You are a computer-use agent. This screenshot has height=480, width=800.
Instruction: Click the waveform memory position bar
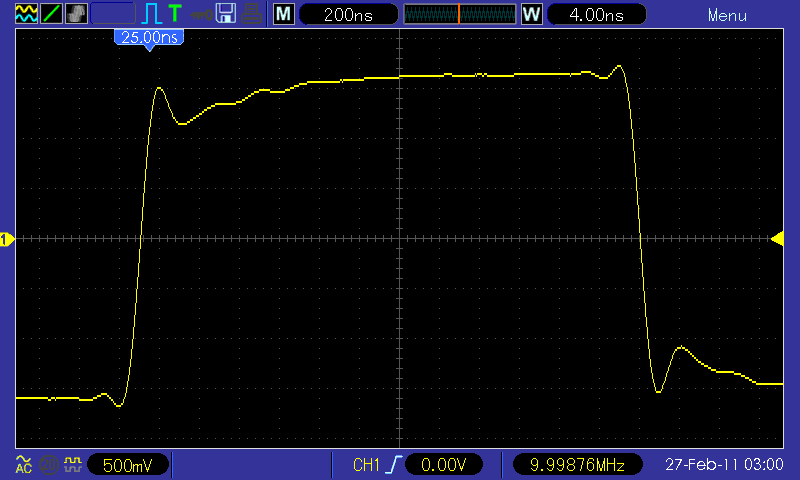(x=460, y=14)
